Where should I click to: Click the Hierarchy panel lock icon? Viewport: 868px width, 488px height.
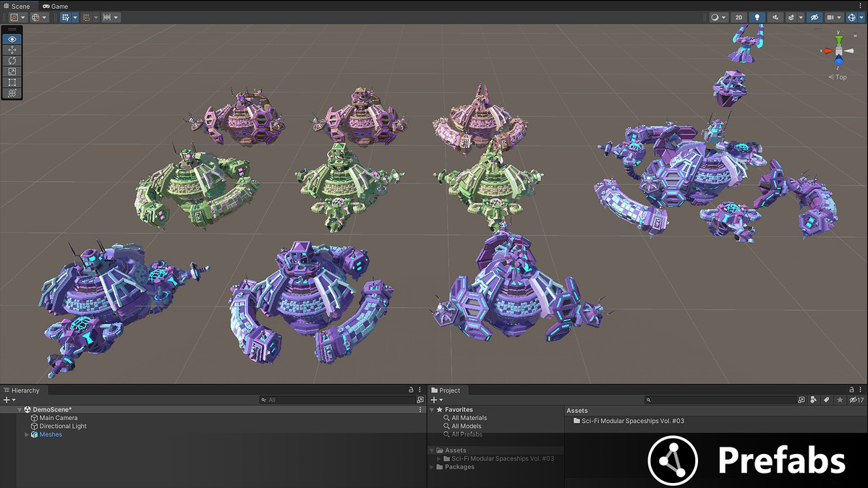point(412,390)
